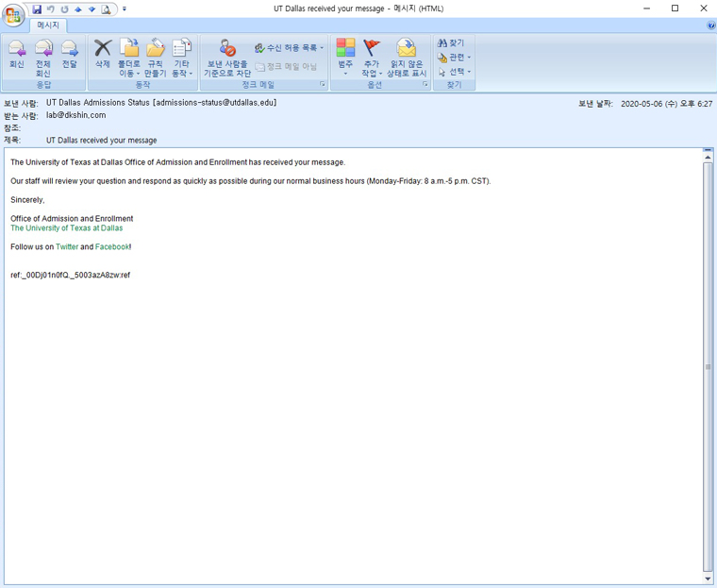Open the 정크 메일 group dialog launcher

(323, 84)
